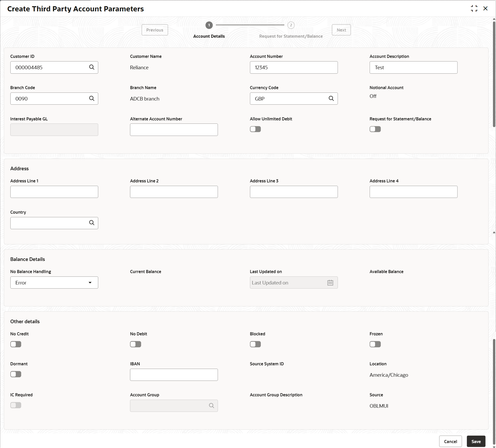Close the Create Third Party Account dialog

[x=485, y=9]
